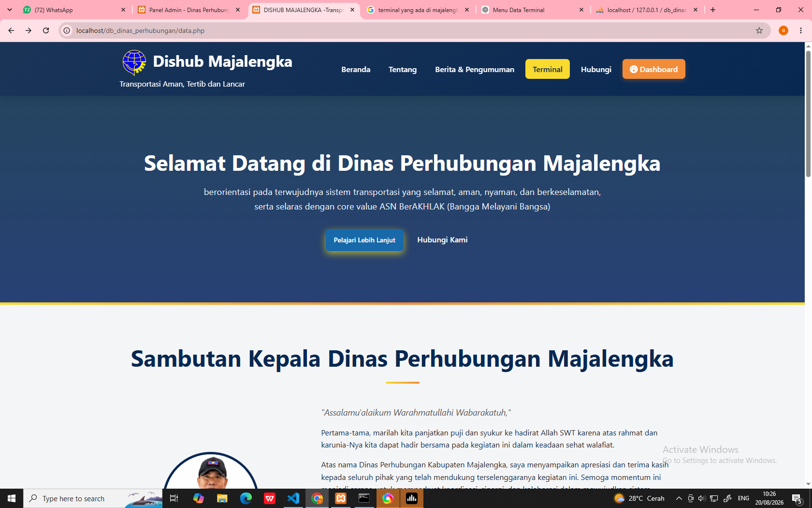Open the notification center icon
This screenshot has height=508, width=812.
(797, 498)
